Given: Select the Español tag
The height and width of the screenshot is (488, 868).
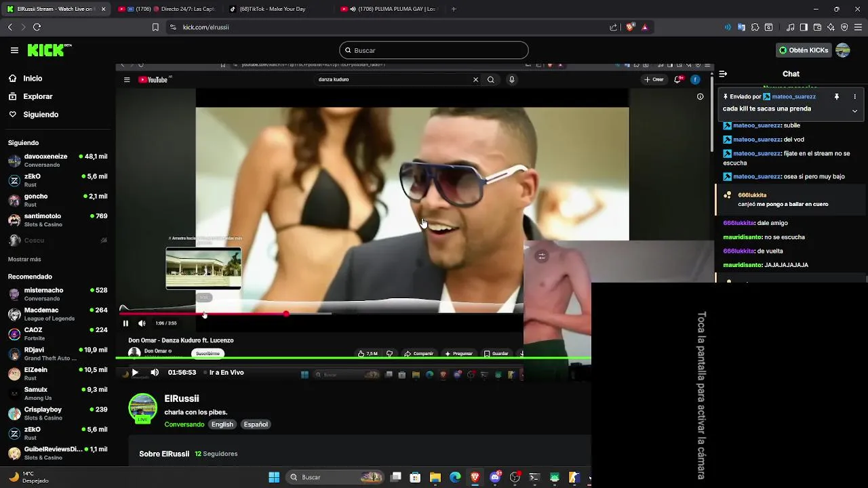Looking at the screenshot, I should [256, 424].
